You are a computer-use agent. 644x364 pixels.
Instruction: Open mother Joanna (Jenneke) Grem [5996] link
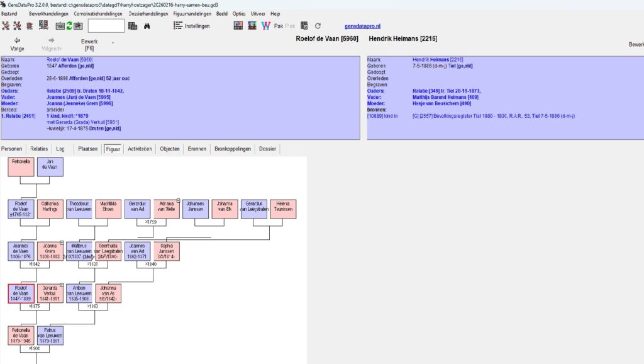(80, 104)
